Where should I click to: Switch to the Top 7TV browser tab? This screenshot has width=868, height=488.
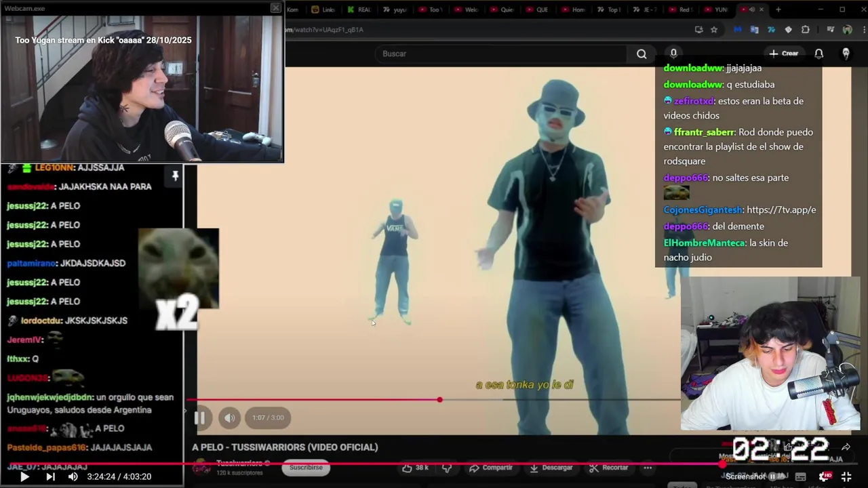(608, 9)
